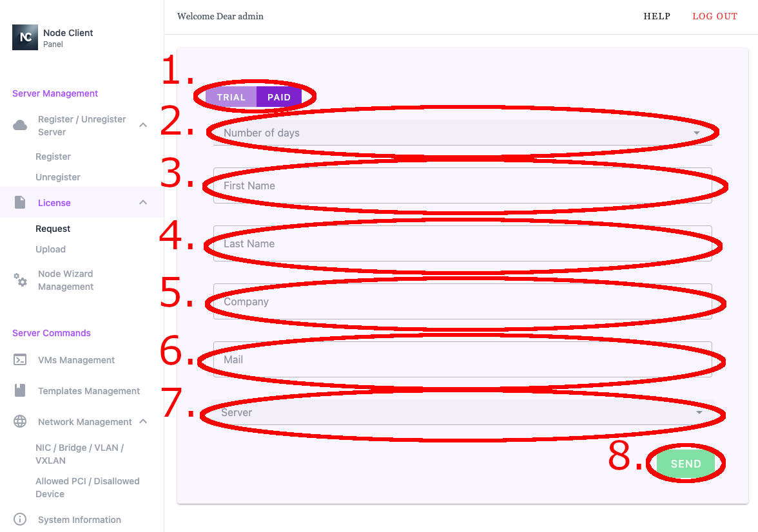Click the Templates Management icon
Image resolution: width=758 pixels, height=532 pixels.
pos(20,390)
